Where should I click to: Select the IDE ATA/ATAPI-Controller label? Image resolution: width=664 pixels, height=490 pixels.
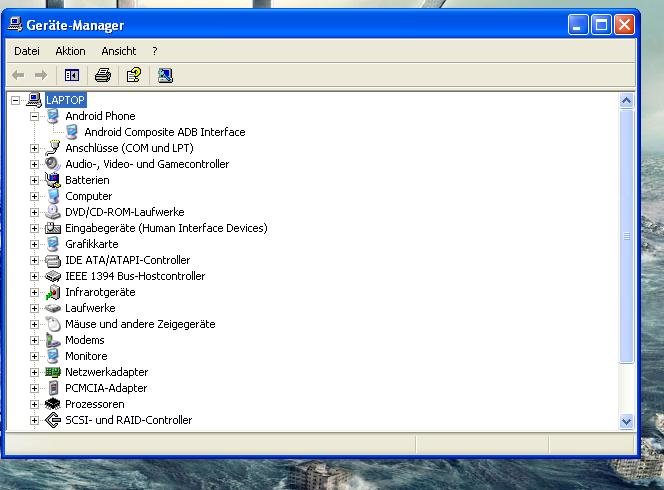[127, 260]
